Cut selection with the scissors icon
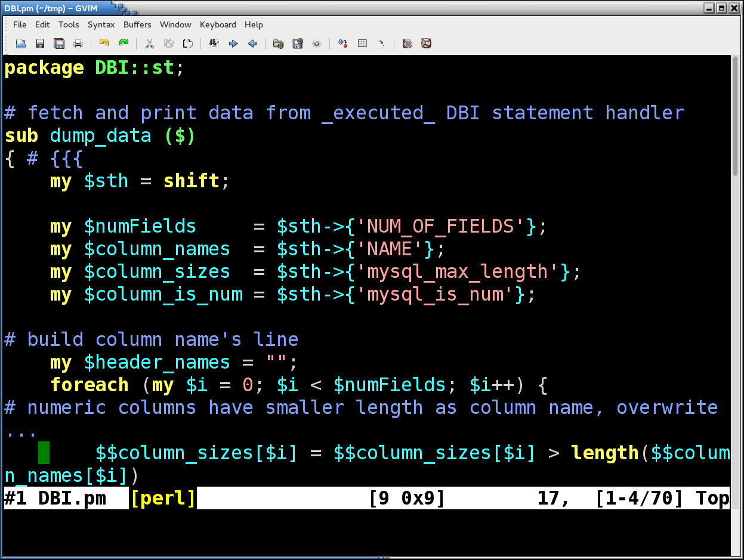 [x=150, y=44]
